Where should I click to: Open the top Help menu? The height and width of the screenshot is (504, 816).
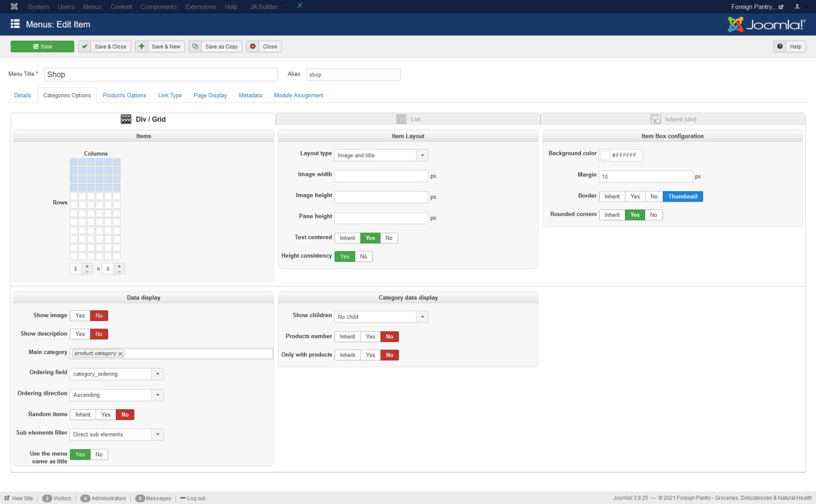tap(231, 7)
